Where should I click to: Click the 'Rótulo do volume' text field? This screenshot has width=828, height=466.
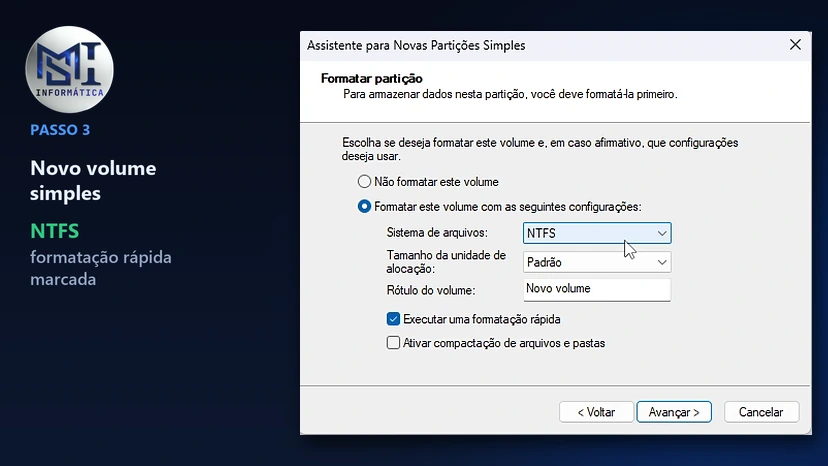click(597, 290)
